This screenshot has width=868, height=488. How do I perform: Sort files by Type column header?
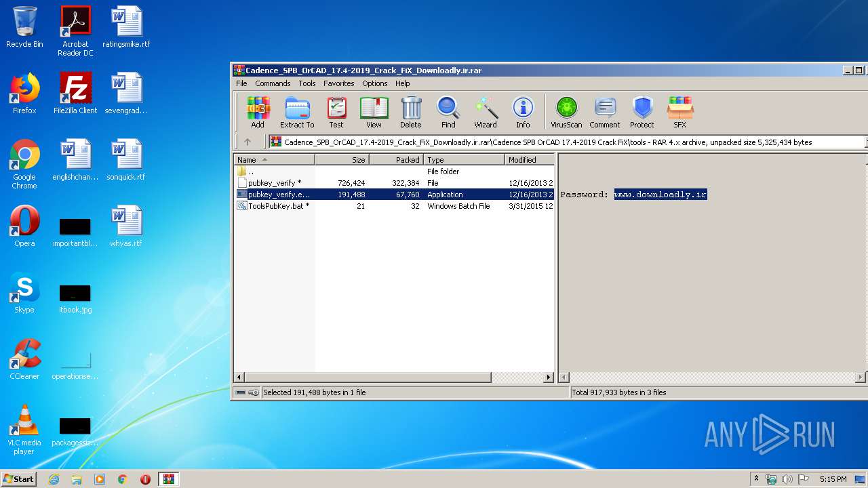(x=465, y=160)
